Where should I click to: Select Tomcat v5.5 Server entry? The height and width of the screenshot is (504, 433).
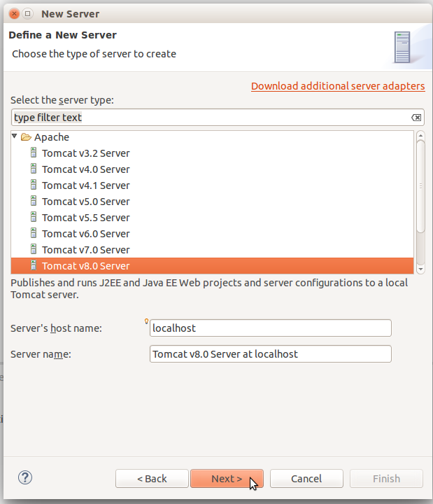coord(213,218)
